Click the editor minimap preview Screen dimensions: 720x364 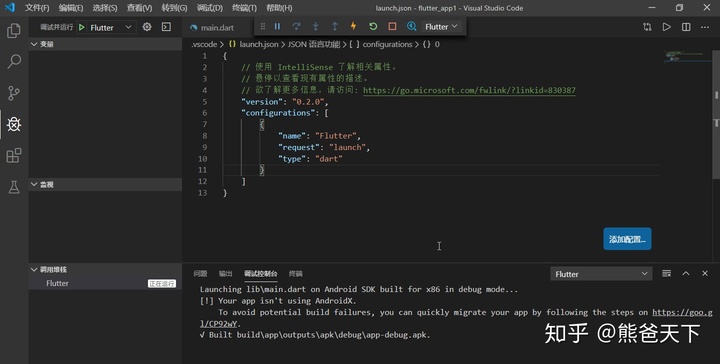click(686, 57)
